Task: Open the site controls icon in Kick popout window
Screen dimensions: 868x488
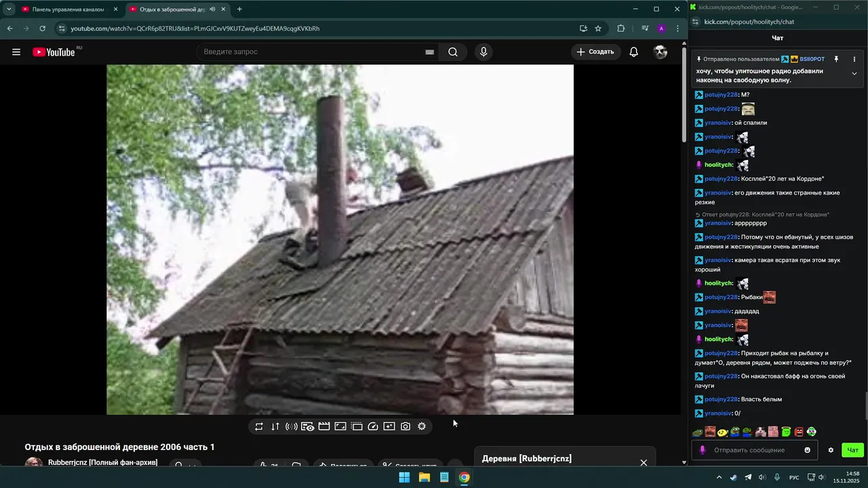Action: tap(696, 22)
